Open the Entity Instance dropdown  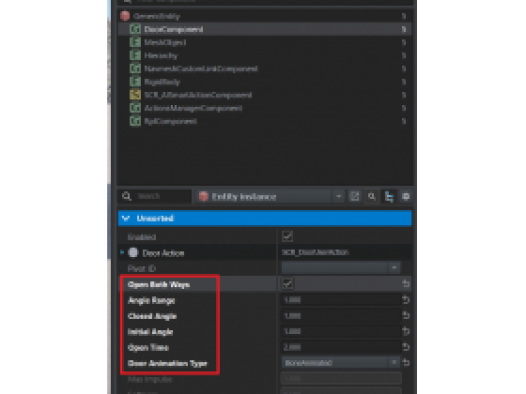tap(270, 196)
